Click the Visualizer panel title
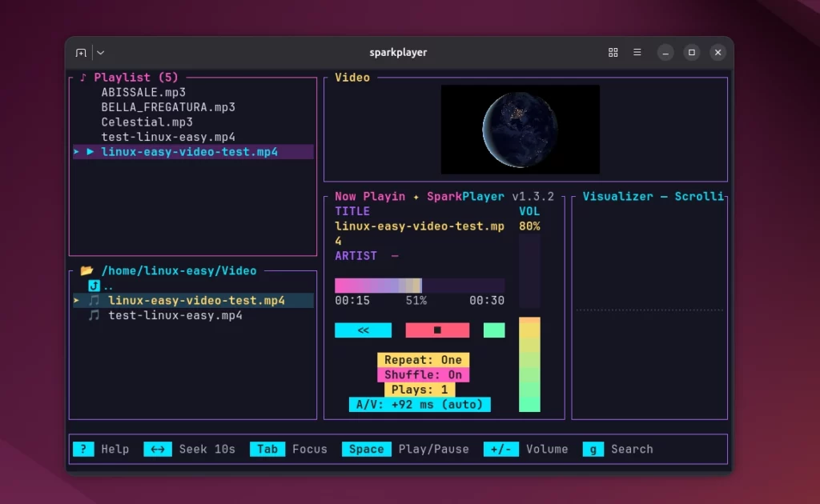 click(x=653, y=196)
